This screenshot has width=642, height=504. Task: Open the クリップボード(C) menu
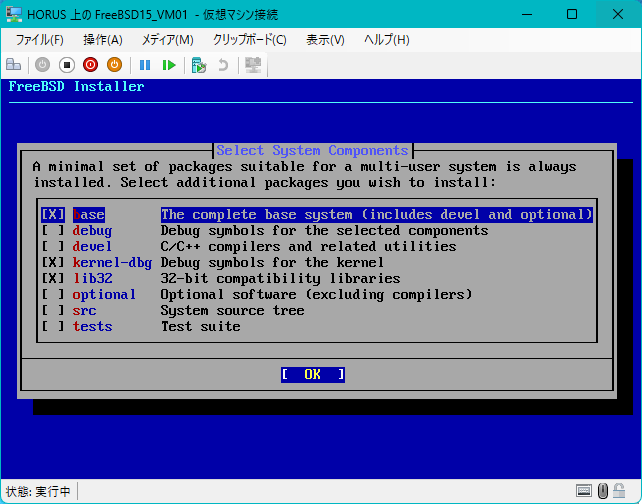pyautogui.click(x=250, y=40)
